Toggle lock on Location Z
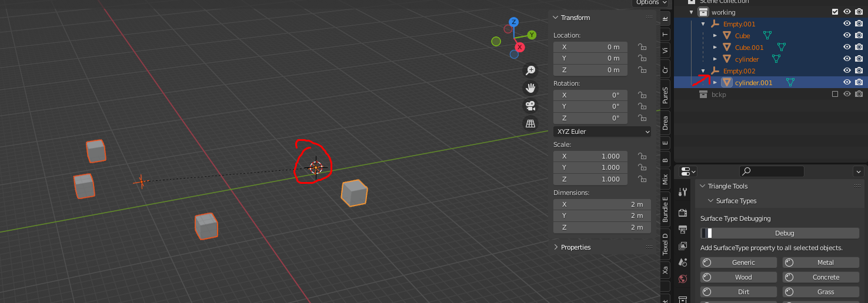This screenshot has width=868, height=303. coord(642,70)
